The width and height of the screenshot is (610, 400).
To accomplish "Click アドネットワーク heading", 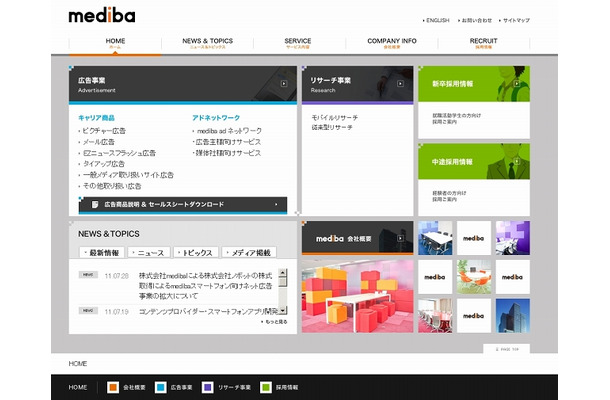I will (x=216, y=118).
